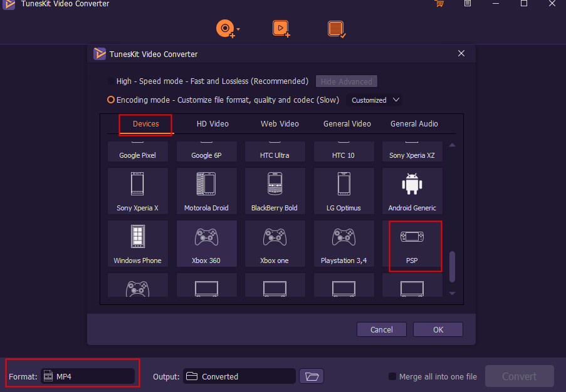
Task: Select the Sony Xperia X device
Action: [x=137, y=191]
